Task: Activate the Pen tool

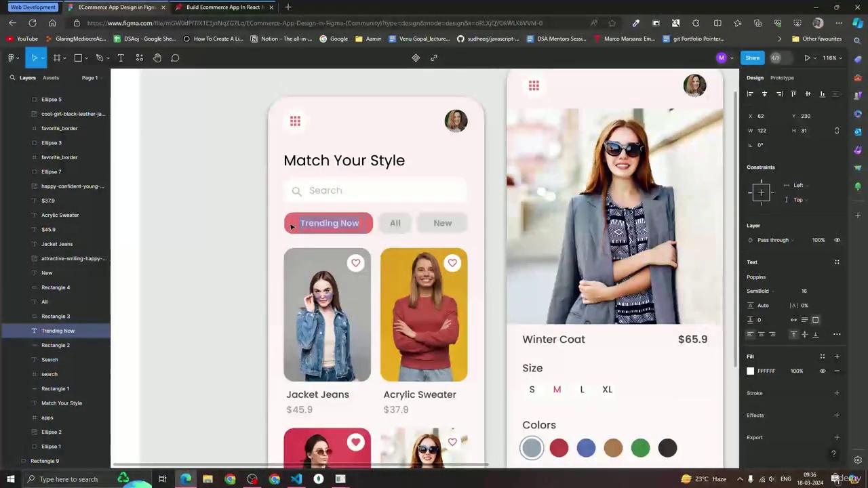Action: coord(99,58)
